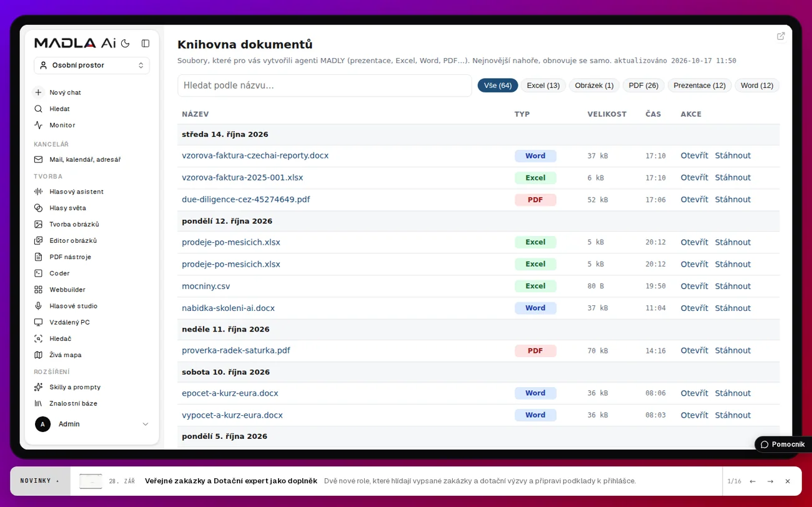The width and height of the screenshot is (812, 507).
Task: Open Vzdálený PC monitor icon
Action: 38,322
